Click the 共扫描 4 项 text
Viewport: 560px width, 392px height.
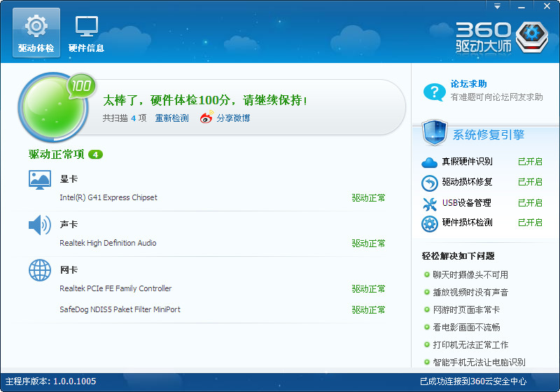pyautogui.click(x=125, y=118)
